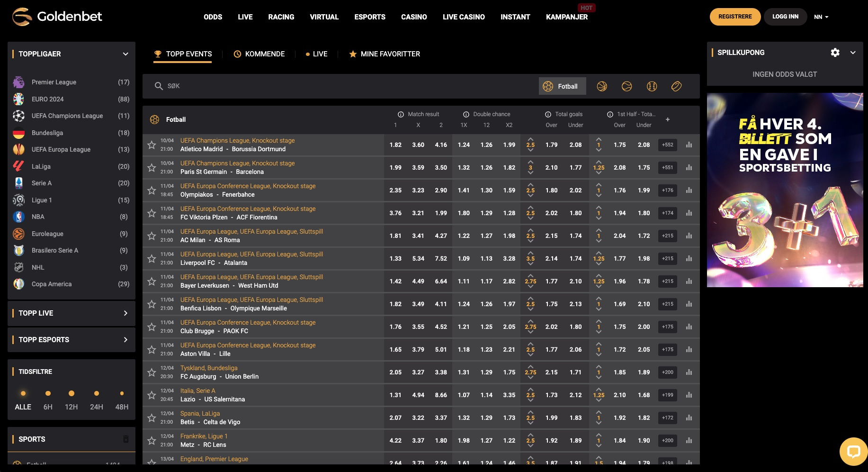This screenshot has width=868, height=472.
Task: Open the CASINO menu item
Action: coord(414,17)
